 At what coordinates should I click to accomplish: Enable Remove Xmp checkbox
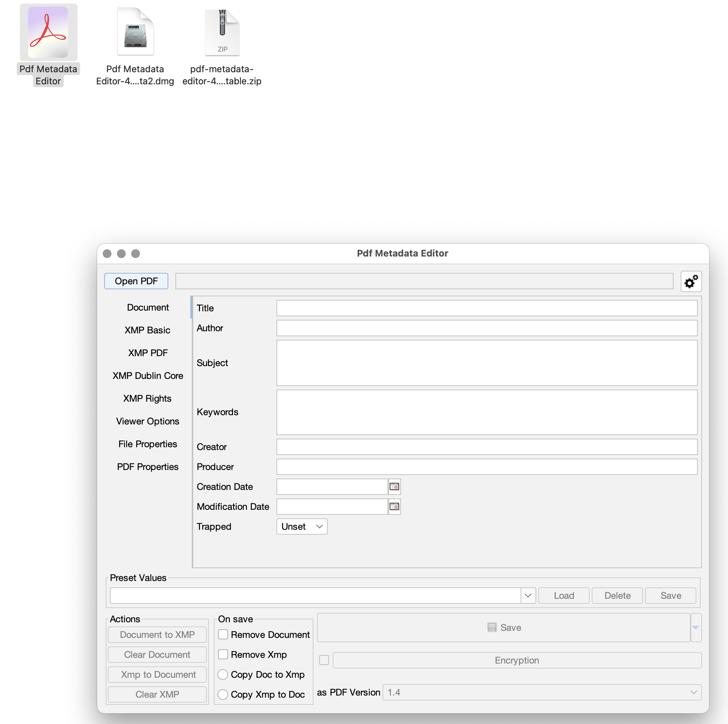pyautogui.click(x=223, y=654)
